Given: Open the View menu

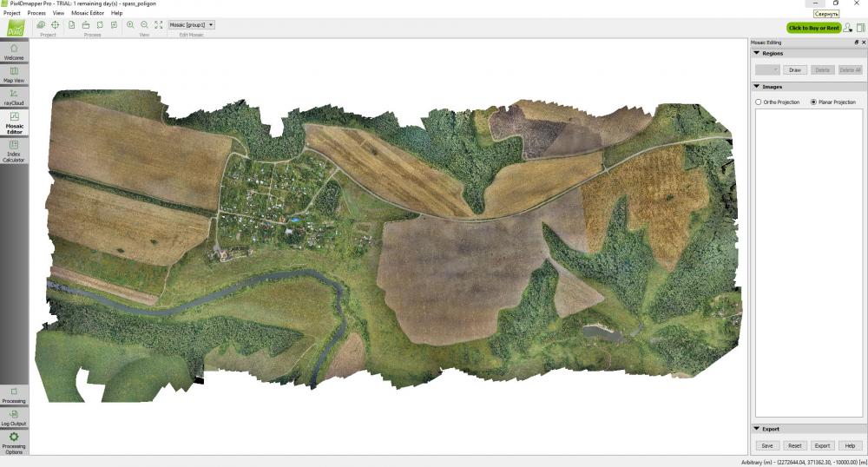Looking at the screenshot, I should [58, 13].
